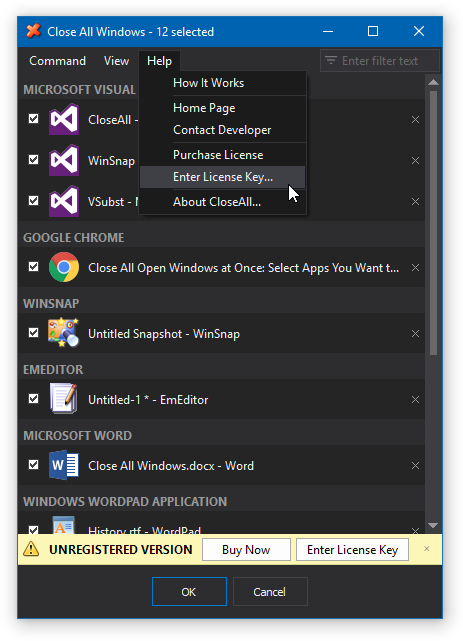Click the Buy Now button

click(246, 550)
